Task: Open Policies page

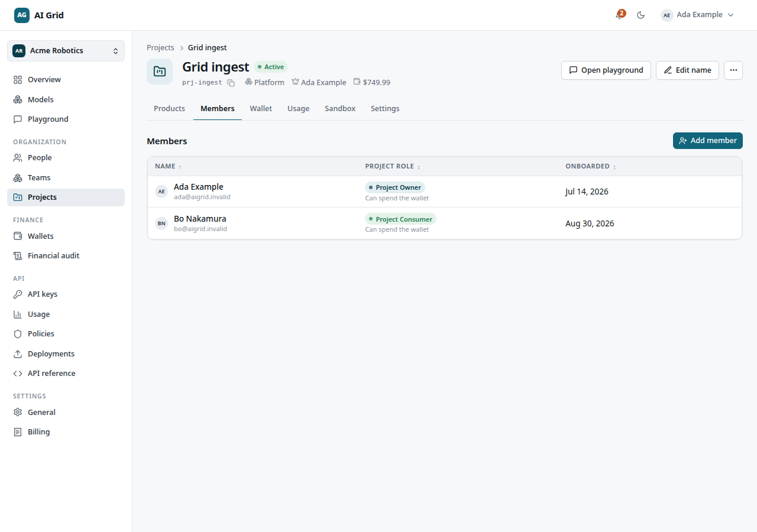Action: [x=66, y=334]
